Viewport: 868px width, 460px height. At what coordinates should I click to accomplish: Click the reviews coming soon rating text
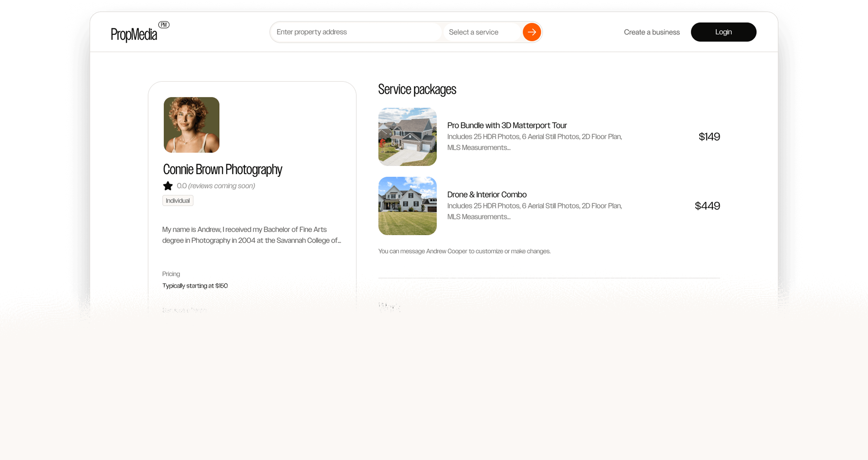(221, 186)
